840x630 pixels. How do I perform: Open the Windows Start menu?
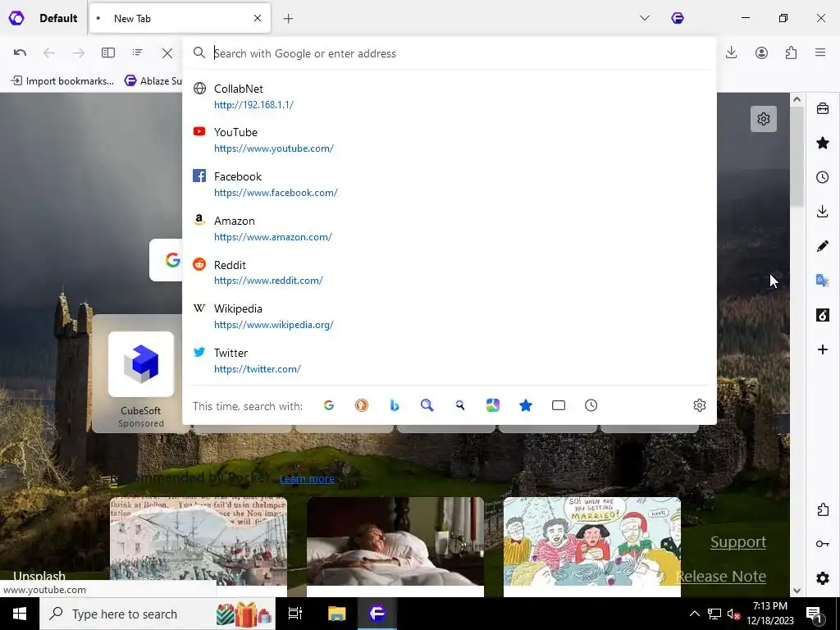point(20,614)
